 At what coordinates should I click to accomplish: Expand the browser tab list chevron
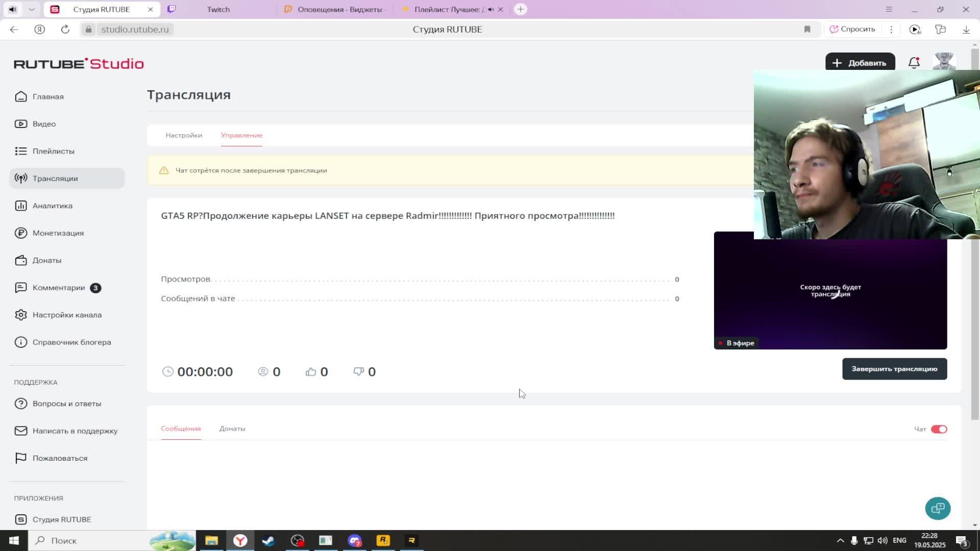pyautogui.click(x=32, y=9)
